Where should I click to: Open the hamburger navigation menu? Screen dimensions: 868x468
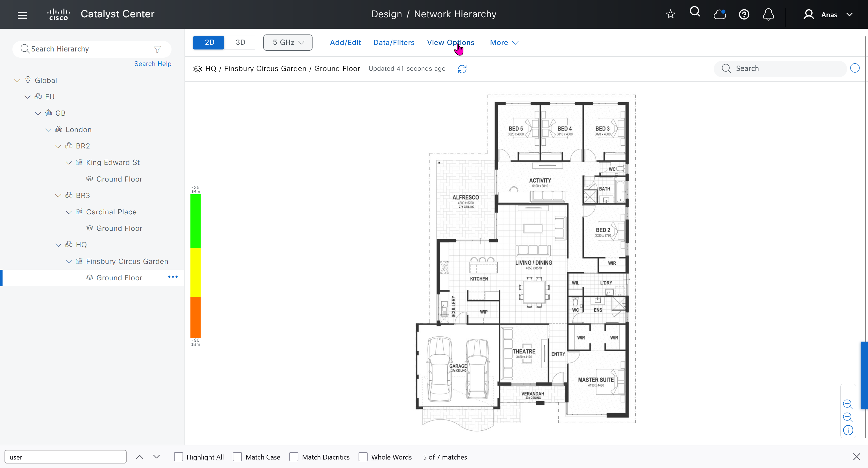point(22,15)
